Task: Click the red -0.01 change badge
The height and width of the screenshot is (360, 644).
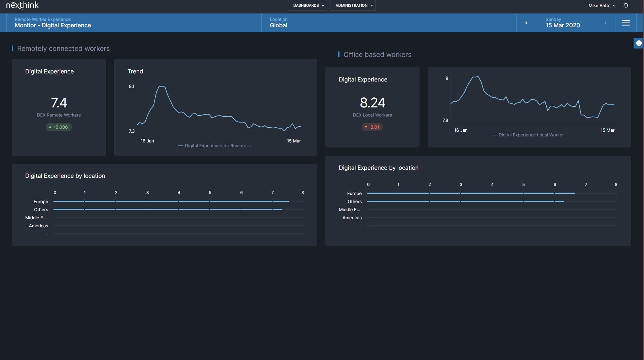Action: 372,127
